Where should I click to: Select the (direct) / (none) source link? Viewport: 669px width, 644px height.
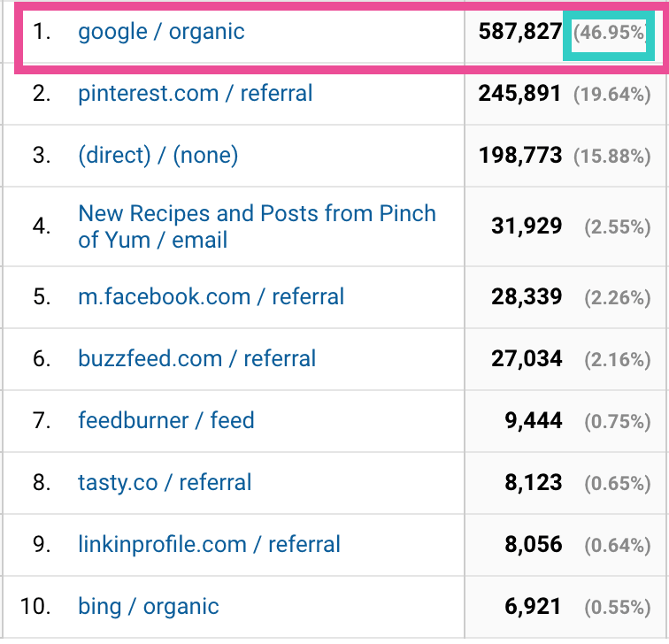point(158,155)
